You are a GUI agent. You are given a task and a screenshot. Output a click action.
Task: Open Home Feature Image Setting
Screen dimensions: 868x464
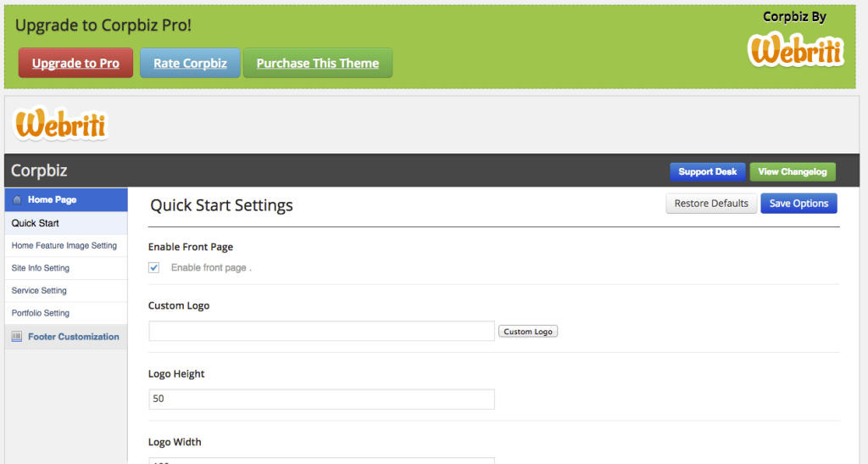(x=64, y=245)
